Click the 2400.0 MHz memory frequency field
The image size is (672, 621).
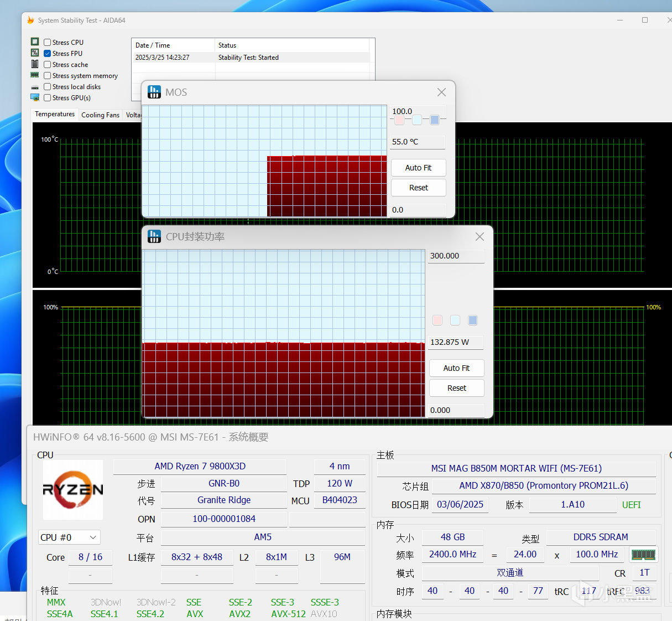click(453, 555)
